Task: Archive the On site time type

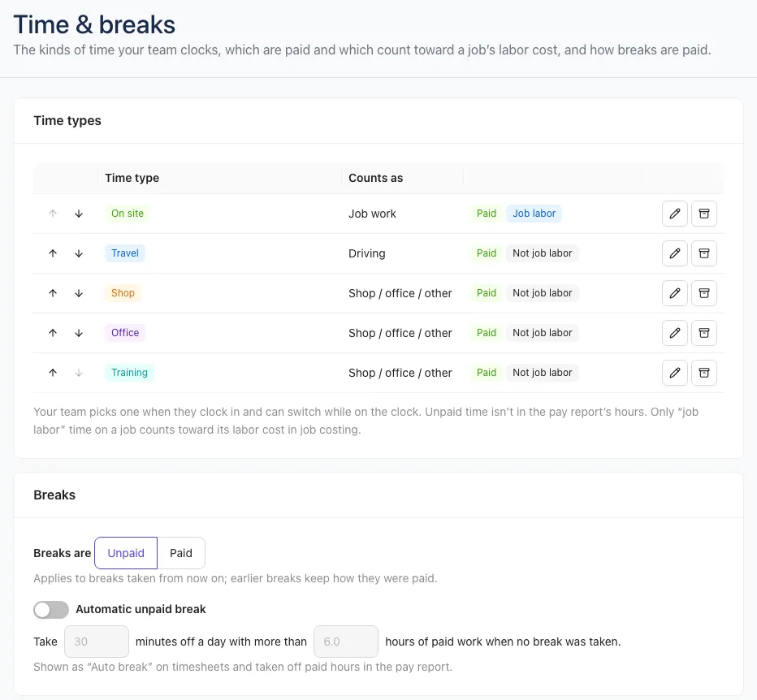Action: click(x=704, y=214)
